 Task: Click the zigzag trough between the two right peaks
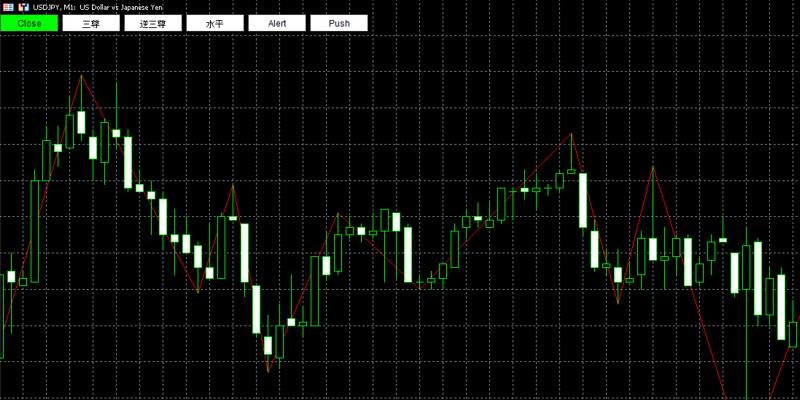point(618,304)
